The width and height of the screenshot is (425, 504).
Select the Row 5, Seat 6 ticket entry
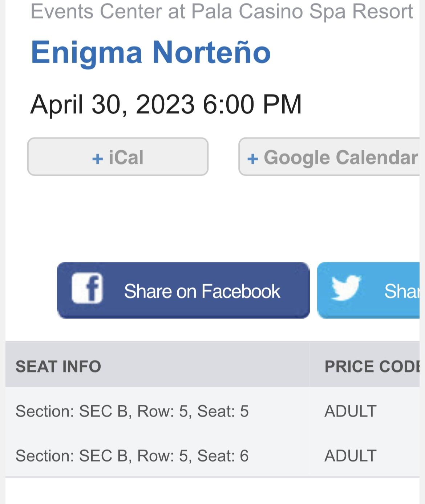(x=132, y=456)
